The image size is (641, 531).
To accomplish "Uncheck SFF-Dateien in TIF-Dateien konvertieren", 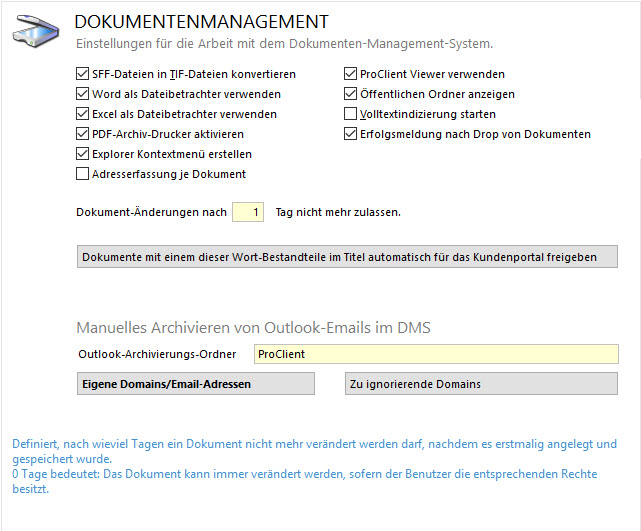I will click(x=83, y=74).
